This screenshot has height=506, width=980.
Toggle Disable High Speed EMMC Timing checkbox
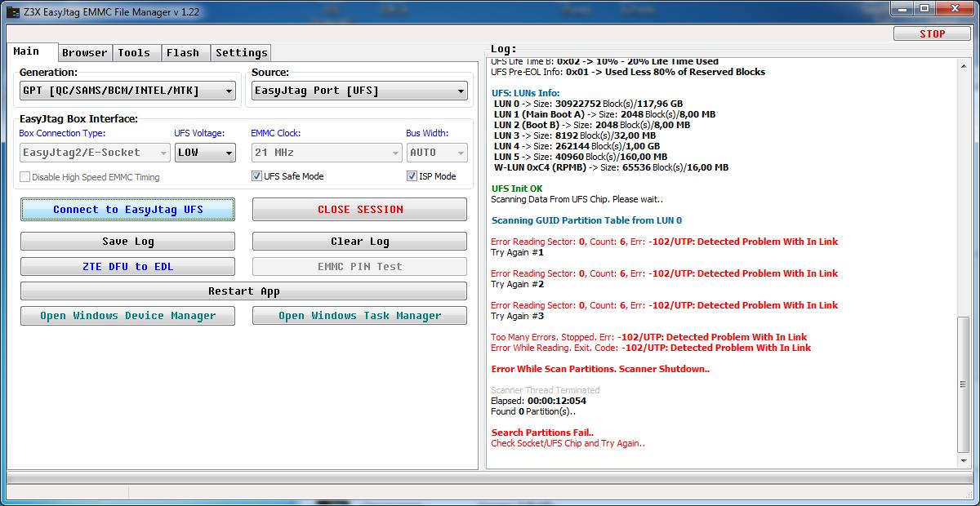(25, 177)
